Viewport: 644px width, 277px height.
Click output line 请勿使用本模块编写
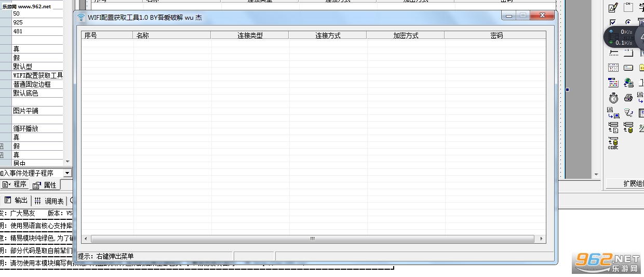(x=36, y=263)
